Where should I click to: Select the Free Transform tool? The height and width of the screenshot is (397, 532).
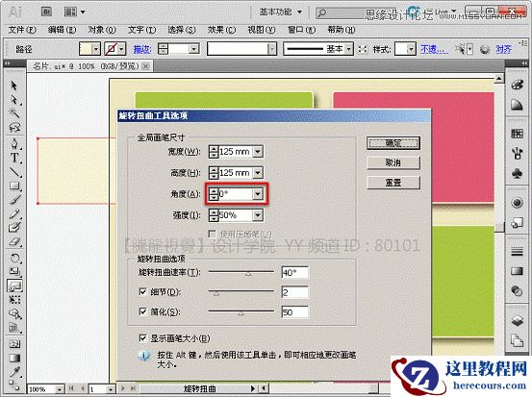tap(14, 300)
